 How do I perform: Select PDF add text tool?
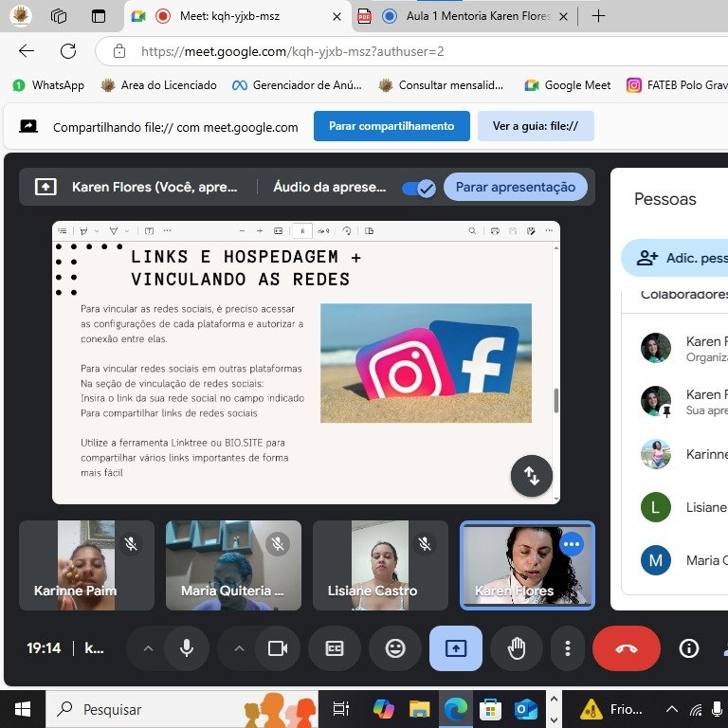149,230
